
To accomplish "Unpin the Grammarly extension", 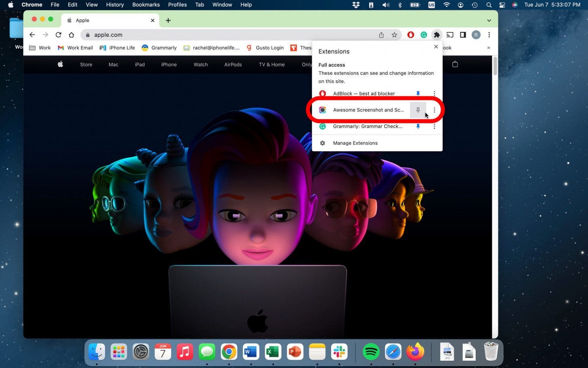I will click(418, 127).
